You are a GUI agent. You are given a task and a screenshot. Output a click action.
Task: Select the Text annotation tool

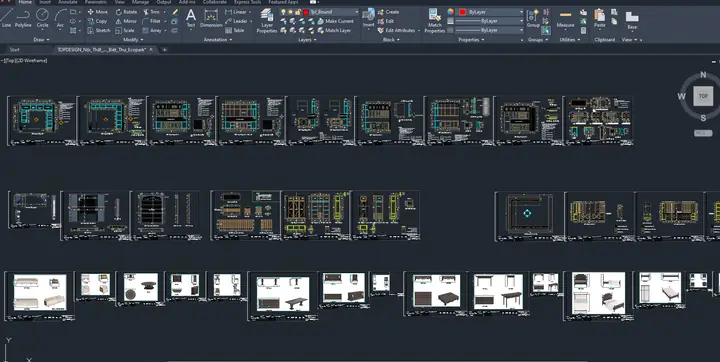point(191,18)
